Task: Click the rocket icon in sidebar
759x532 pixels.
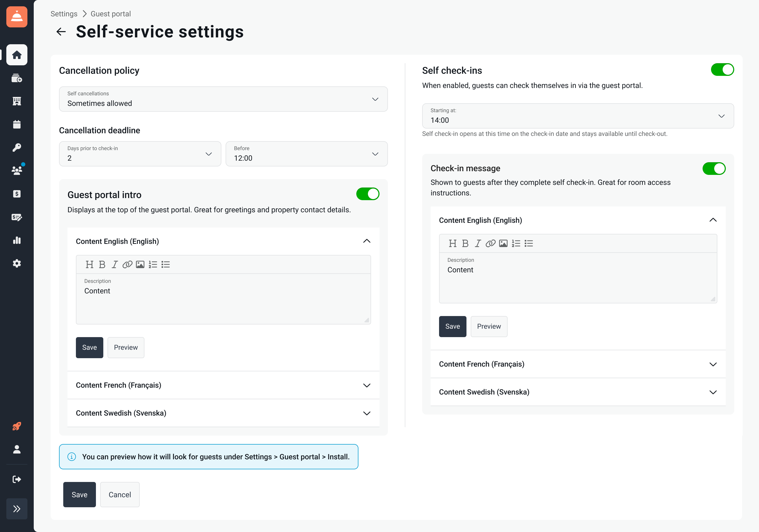Action: 17,426
